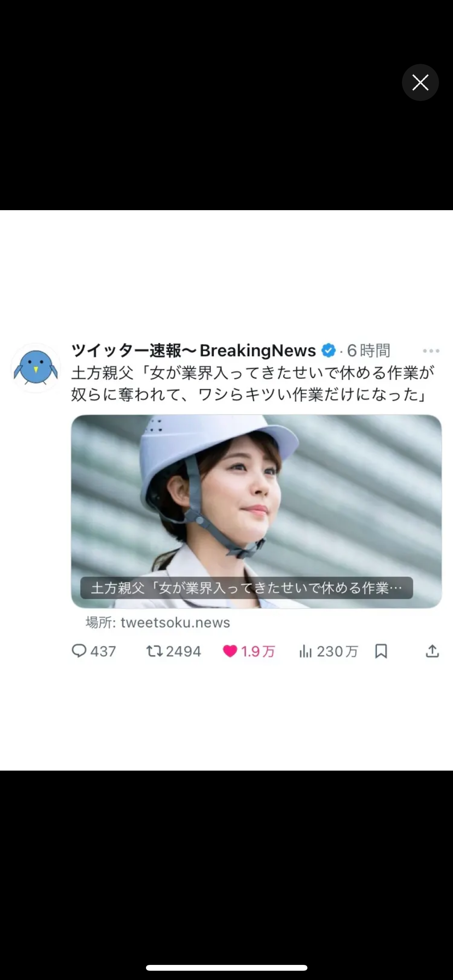Select the 1.9万 likes count
The width and height of the screenshot is (453, 980).
258,651
